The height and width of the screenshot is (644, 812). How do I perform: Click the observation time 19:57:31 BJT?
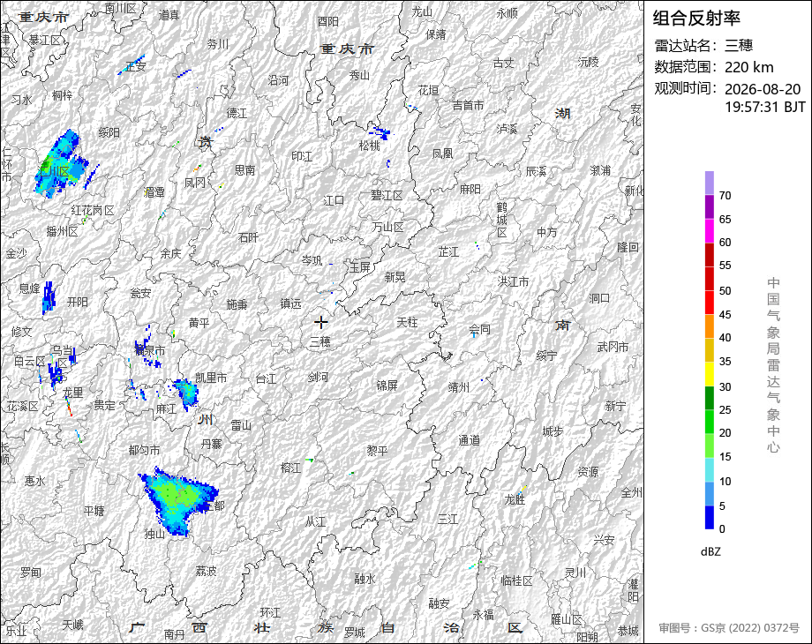pos(765,107)
